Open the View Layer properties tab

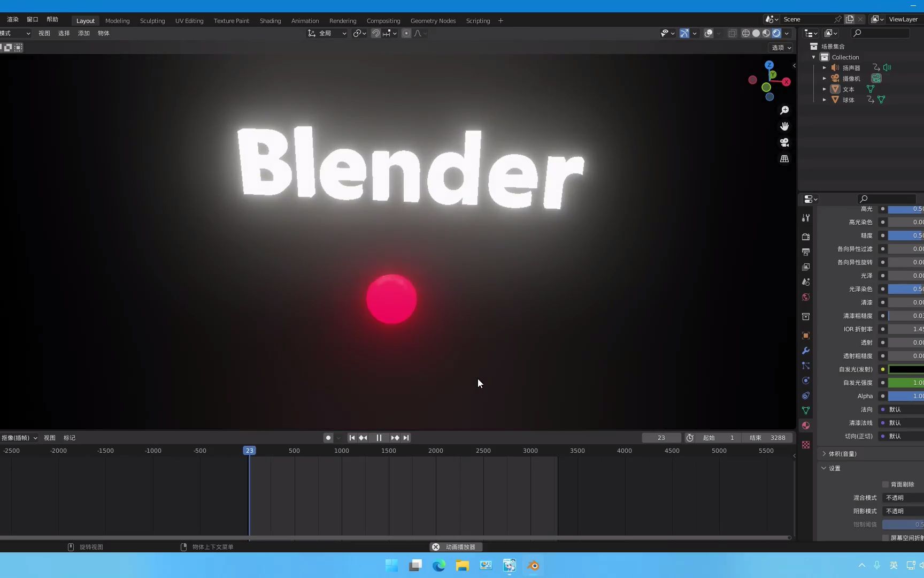(806, 267)
